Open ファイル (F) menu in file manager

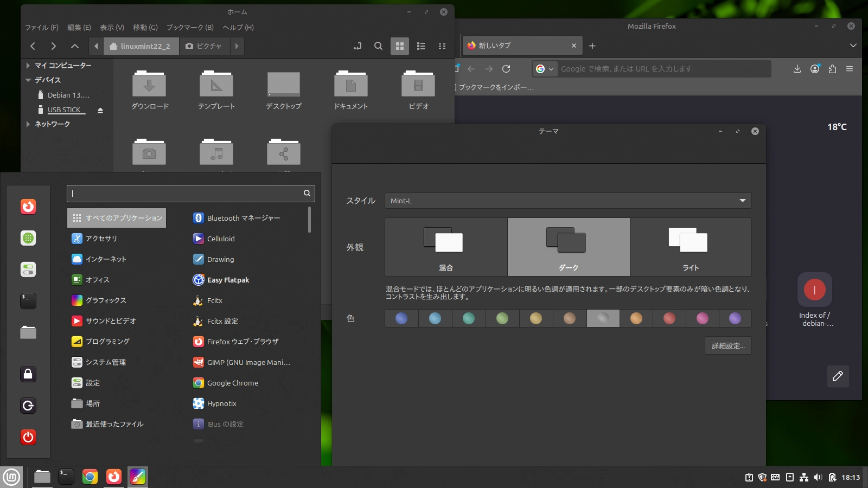pyautogui.click(x=42, y=28)
